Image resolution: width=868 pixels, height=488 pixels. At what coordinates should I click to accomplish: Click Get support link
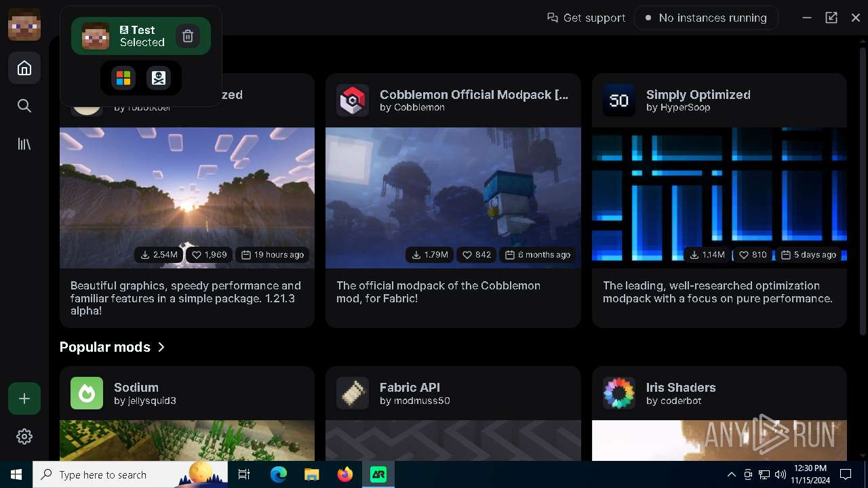(x=587, y=18)
